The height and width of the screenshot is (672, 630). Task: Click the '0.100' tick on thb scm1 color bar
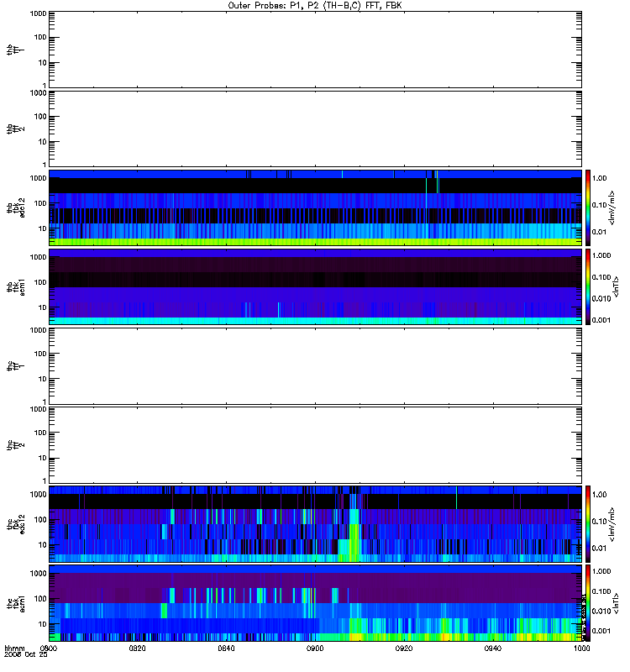click(x=601, y=277)
